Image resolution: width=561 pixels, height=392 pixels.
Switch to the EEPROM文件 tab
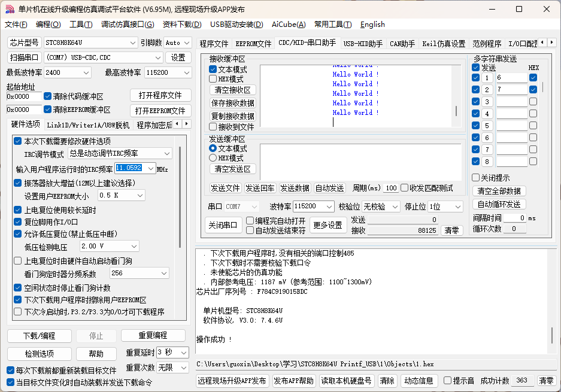point(253,44)
